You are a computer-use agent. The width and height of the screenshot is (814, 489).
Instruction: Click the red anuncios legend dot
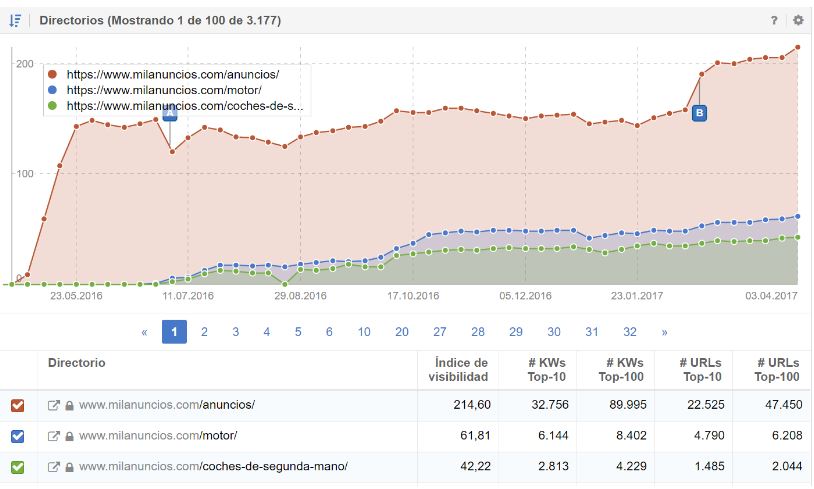(53, 74)
